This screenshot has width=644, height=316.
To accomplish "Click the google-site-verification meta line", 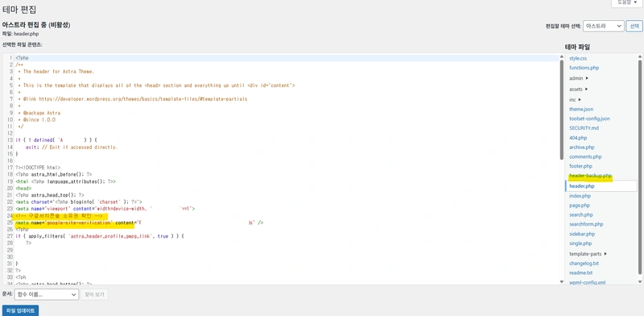I will (x=139, y=222).
